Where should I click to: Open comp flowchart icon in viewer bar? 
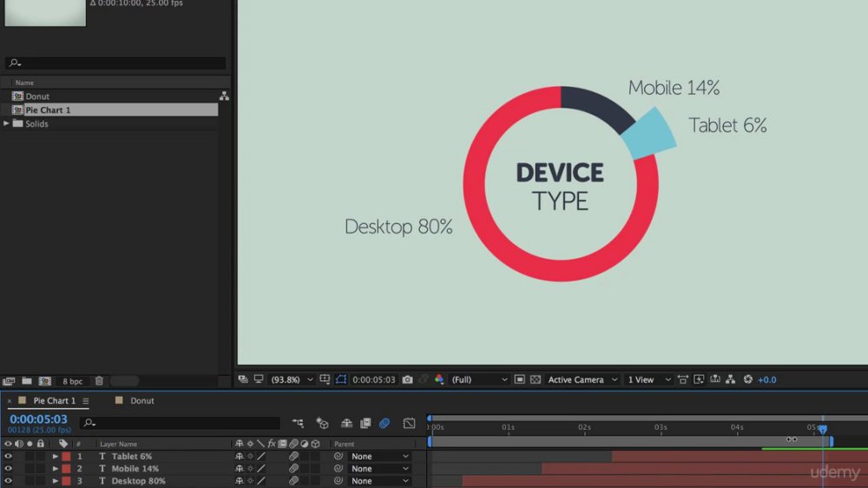(x=731, y=379)
